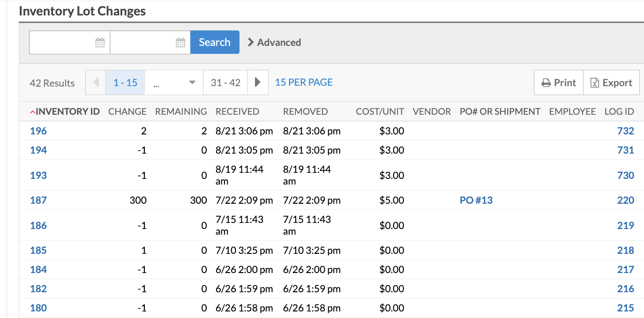Screen dimensions: 644x318
Task: Change the 15 PER PAGE setting
Action: pos(304,82)
